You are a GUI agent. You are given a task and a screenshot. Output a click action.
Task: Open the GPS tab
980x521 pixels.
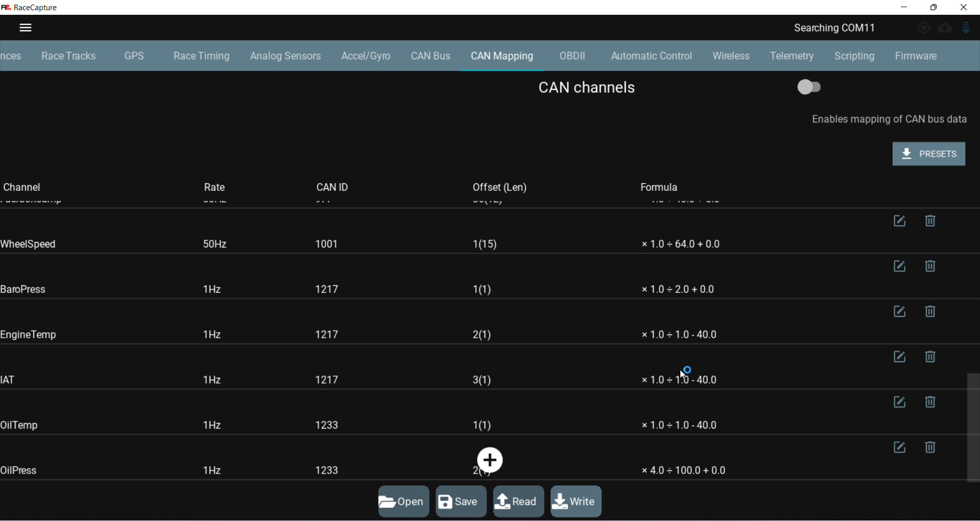click(x=134, y=56)
